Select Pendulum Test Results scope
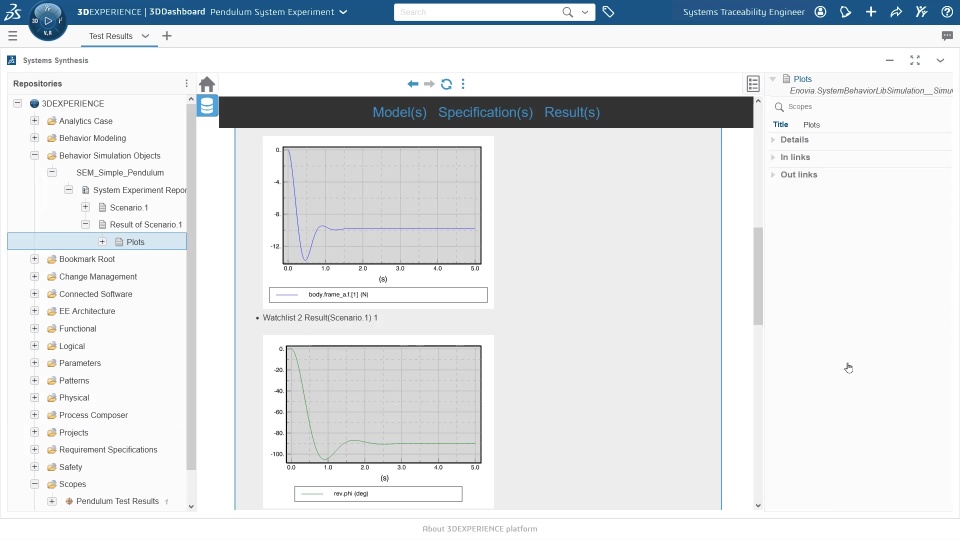 coord(118,501)
